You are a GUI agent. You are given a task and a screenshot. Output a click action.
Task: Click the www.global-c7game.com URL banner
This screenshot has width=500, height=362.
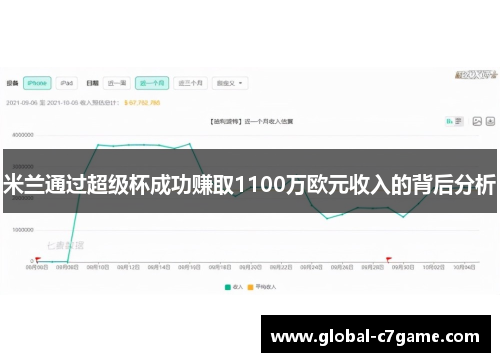pyautogui.click(x=376, y=334)
